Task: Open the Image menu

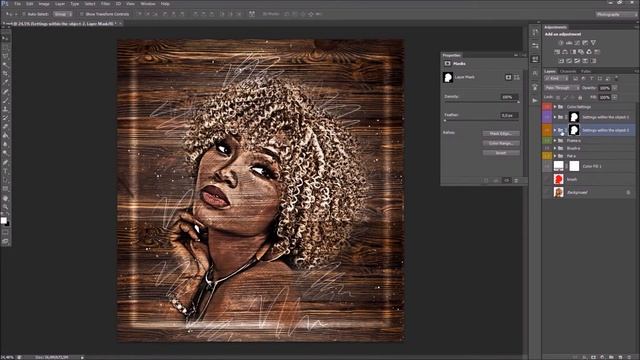Action: [x=44, y=4]
